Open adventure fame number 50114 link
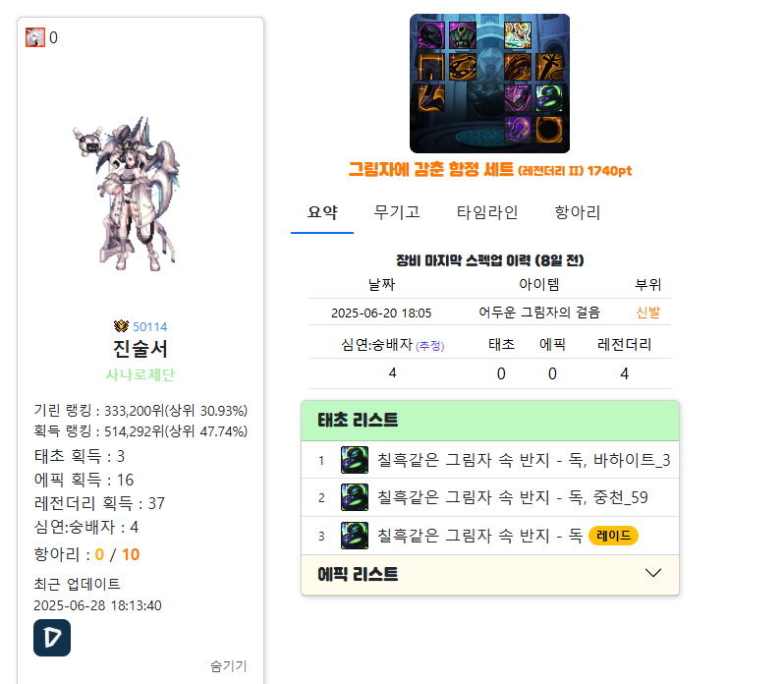 [x=150, y=327]
